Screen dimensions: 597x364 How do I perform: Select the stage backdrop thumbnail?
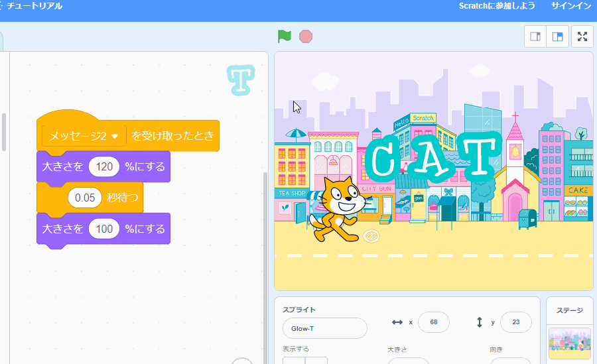570,343
